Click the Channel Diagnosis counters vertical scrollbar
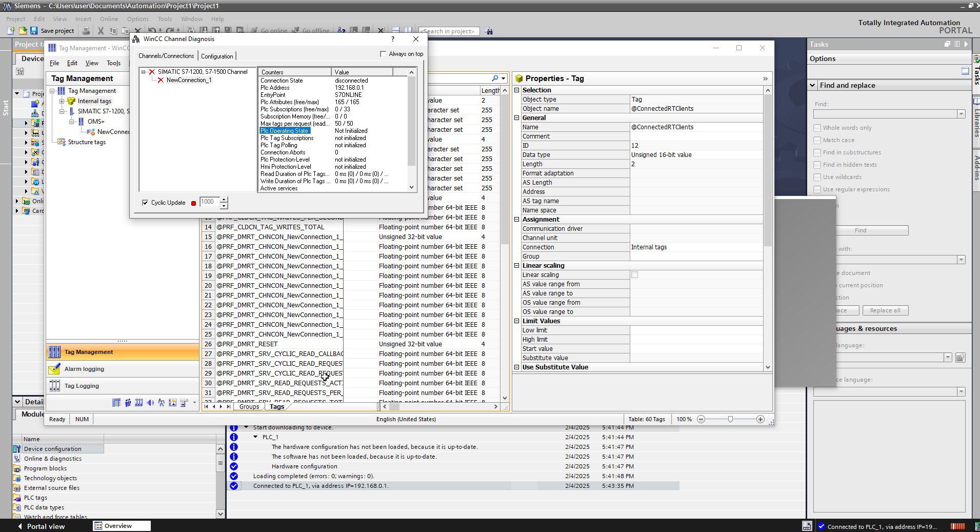Image resolution: width=980 pixels, height=532 pixels. pos(411,130)
